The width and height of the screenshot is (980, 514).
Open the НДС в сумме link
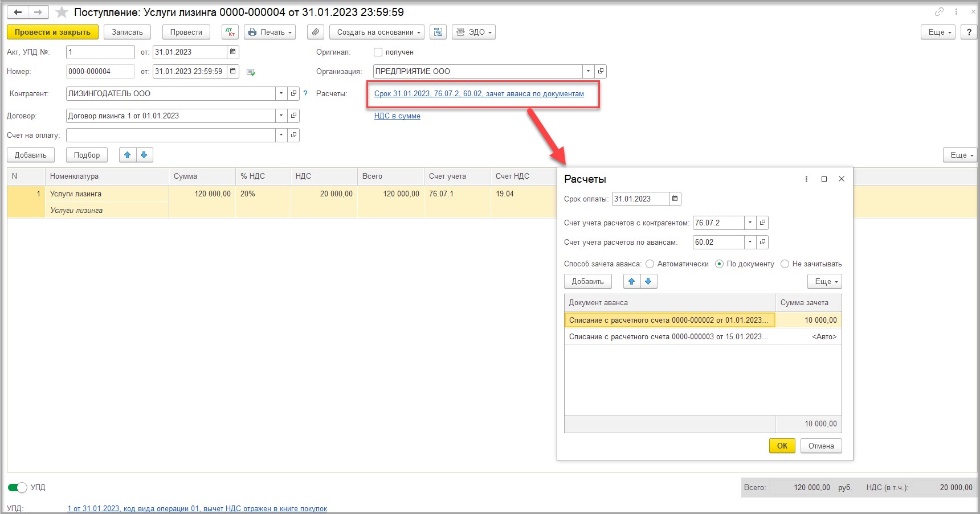tap(397, 116)
